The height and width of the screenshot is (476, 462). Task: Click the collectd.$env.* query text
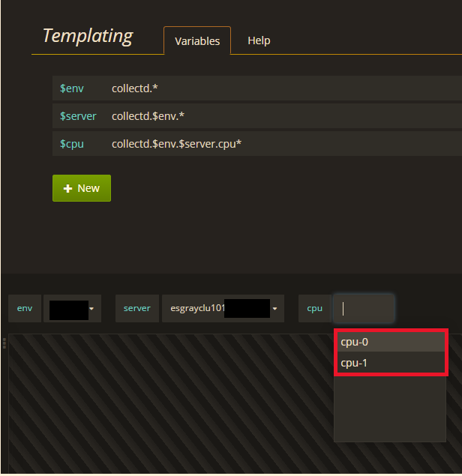[x=148, y=116]
